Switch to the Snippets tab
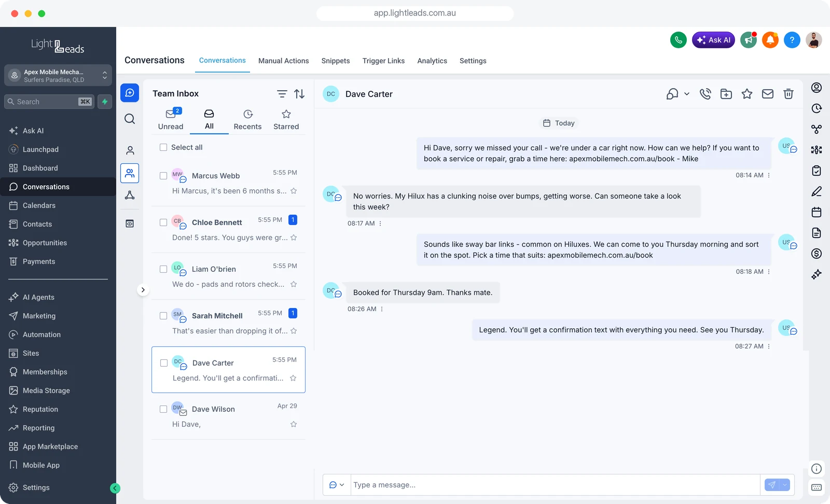 pos(336,61)
